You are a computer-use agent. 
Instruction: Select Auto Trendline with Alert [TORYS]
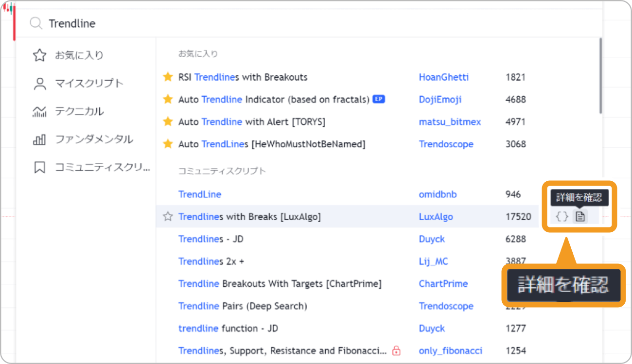[x=252, y=122]
